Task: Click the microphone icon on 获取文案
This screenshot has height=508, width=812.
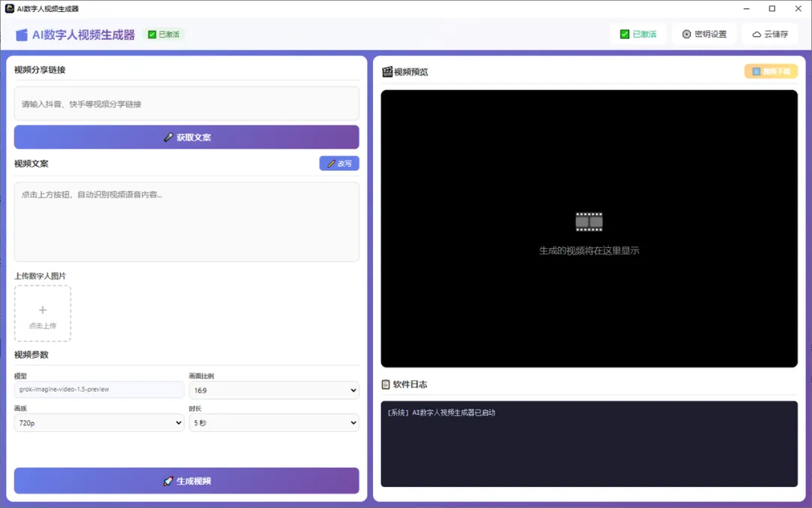Action: pyautogui.click(x=168, y=138)
